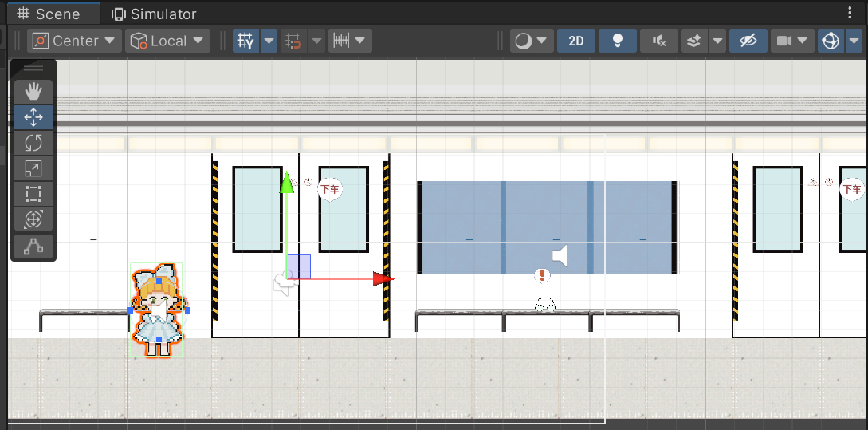Toggle scene lighting with the lightbulb
The width and height of the screenshot is (868, 430).
tap(617, 41)
